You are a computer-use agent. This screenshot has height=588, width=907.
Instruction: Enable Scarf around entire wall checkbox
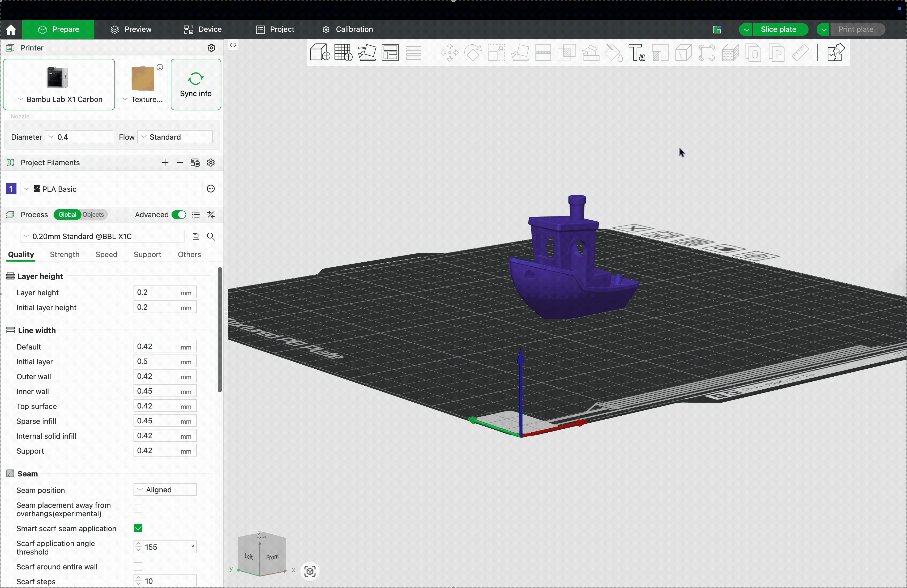(138, 567)
